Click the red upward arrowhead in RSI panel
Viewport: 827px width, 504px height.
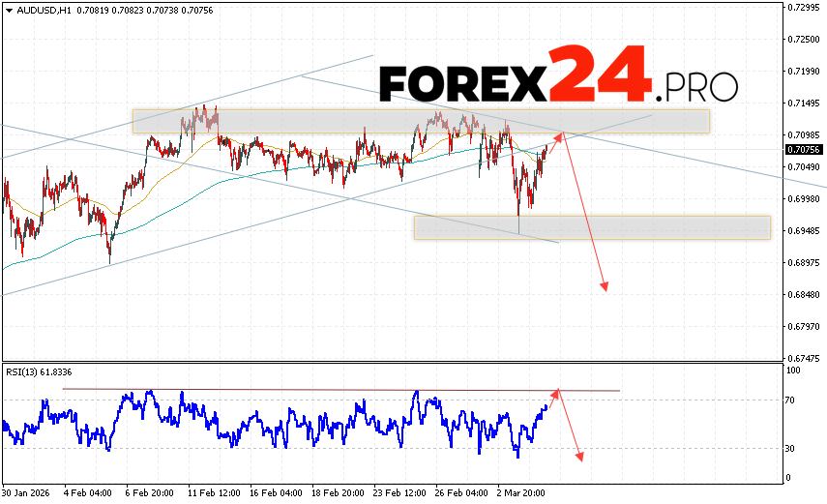[x=556, y=392]
